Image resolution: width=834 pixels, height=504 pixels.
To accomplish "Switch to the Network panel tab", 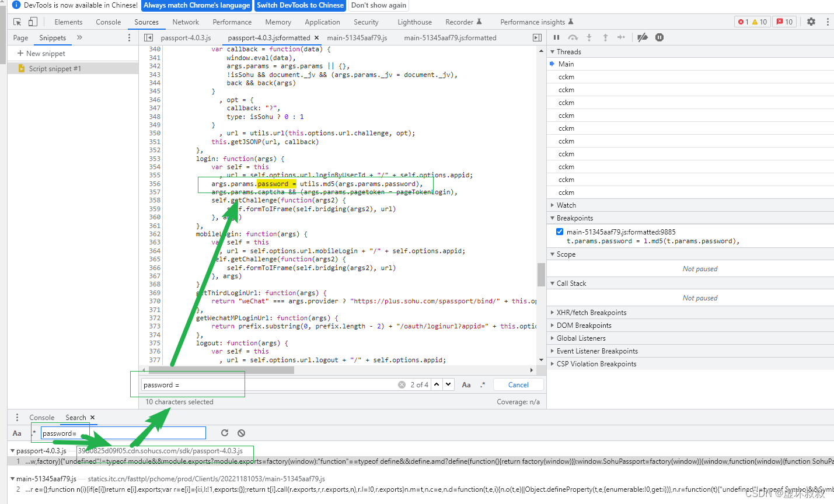I will 186,22.
